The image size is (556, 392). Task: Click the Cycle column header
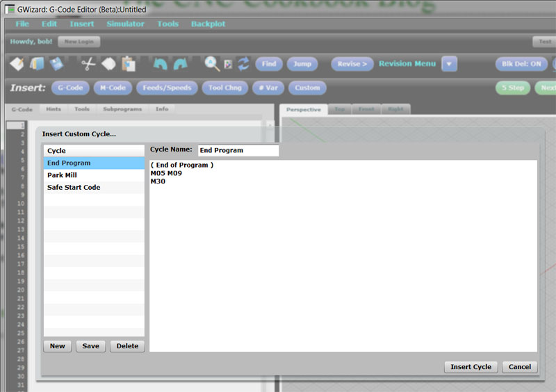click(94, 150)
